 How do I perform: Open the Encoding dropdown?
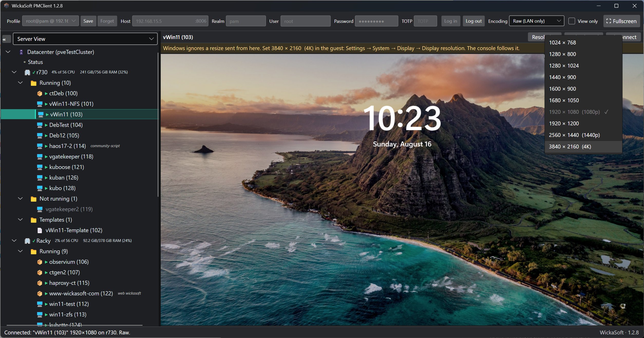536,21
